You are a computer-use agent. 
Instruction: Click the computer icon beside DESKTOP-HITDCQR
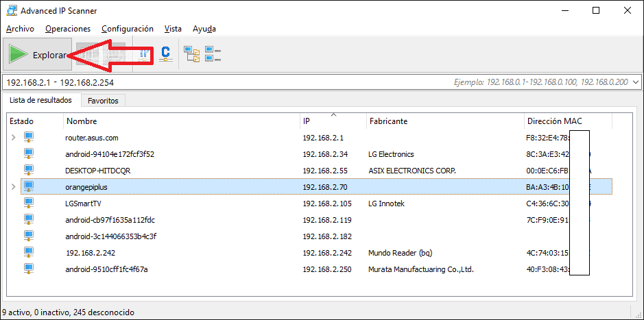(29, 171)
